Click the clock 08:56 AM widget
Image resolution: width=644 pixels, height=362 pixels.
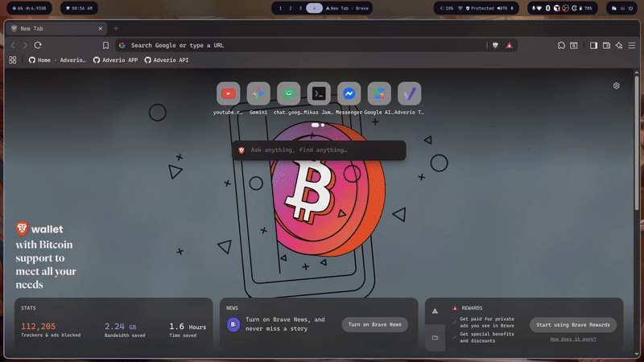79,8
